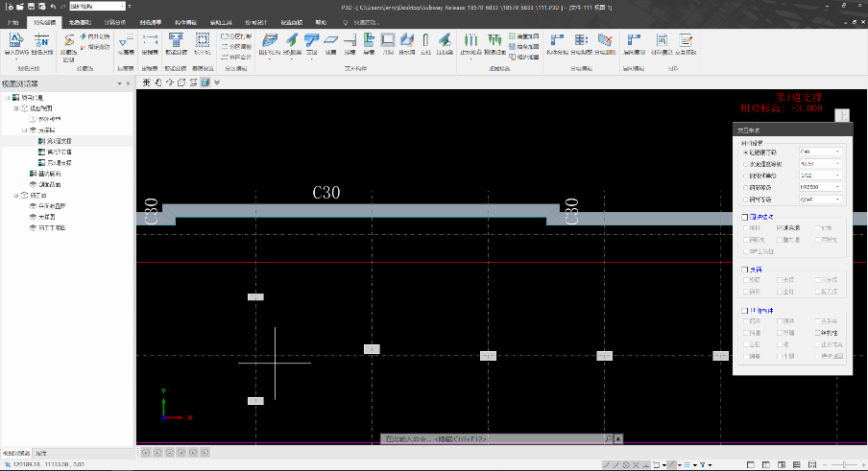The height and width of the screenshot is (471, 868).
Task: Click the 3D cube view icon above canvas
Action: click(x=205, y=82)
